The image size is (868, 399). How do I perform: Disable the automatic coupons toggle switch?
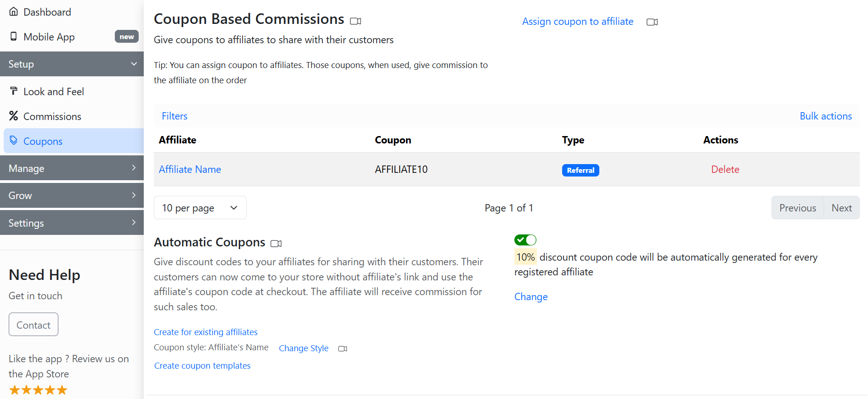pos(525,240)
